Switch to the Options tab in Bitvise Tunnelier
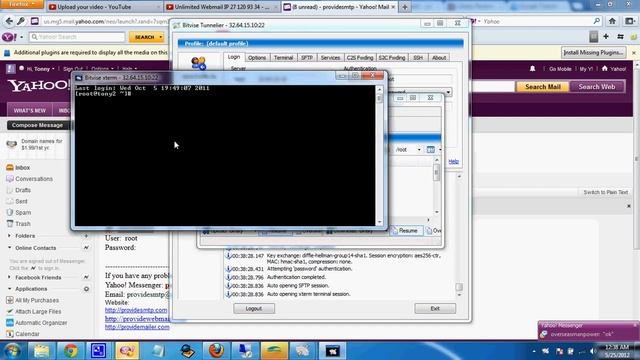The width and height of the screenshot is (640, 360). point(257,58)
